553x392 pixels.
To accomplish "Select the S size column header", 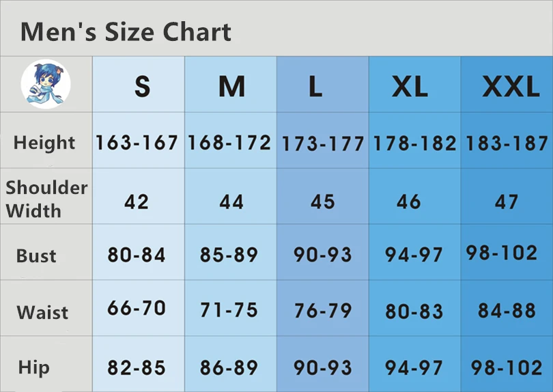I will point(143,87).
